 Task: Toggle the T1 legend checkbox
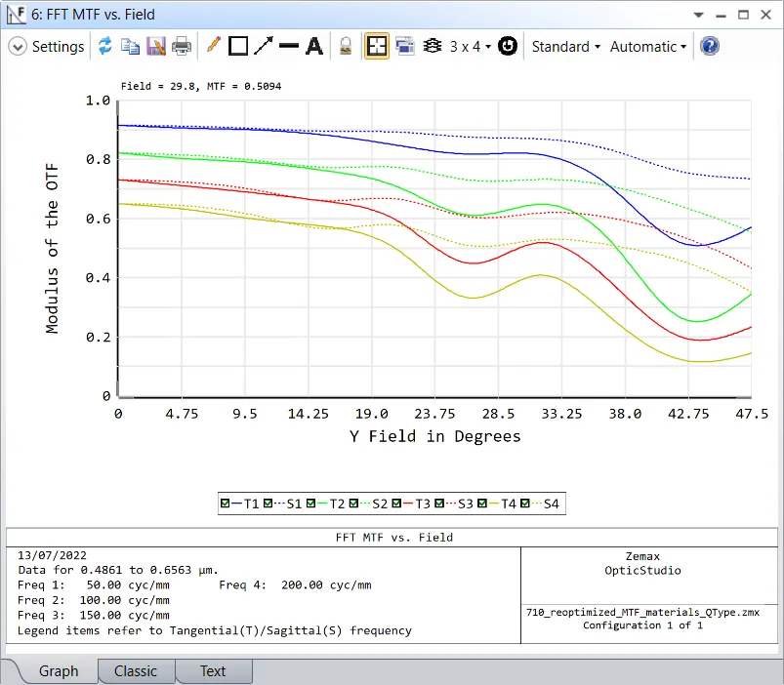point(226,504)
